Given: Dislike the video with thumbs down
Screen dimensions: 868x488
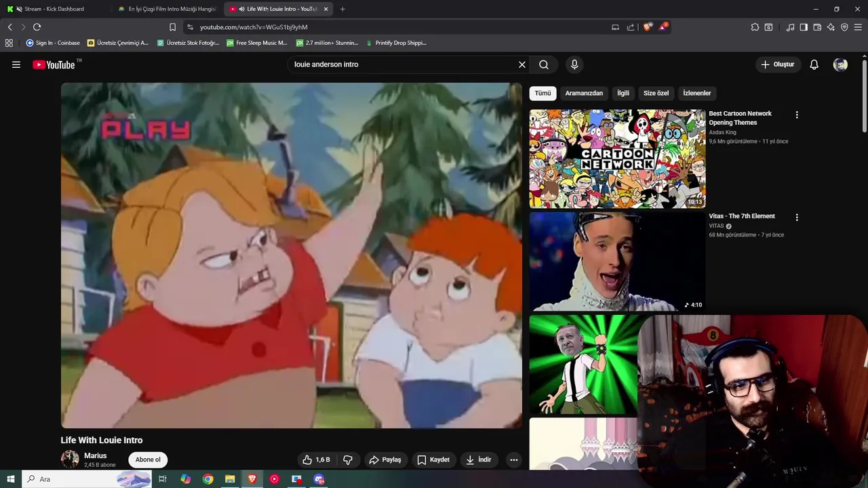Looking at the screenshot, I should click(348, 460).
